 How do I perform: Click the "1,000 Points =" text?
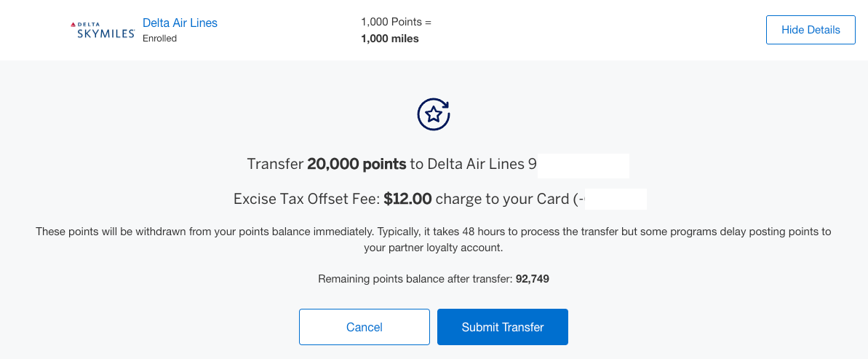396,22
